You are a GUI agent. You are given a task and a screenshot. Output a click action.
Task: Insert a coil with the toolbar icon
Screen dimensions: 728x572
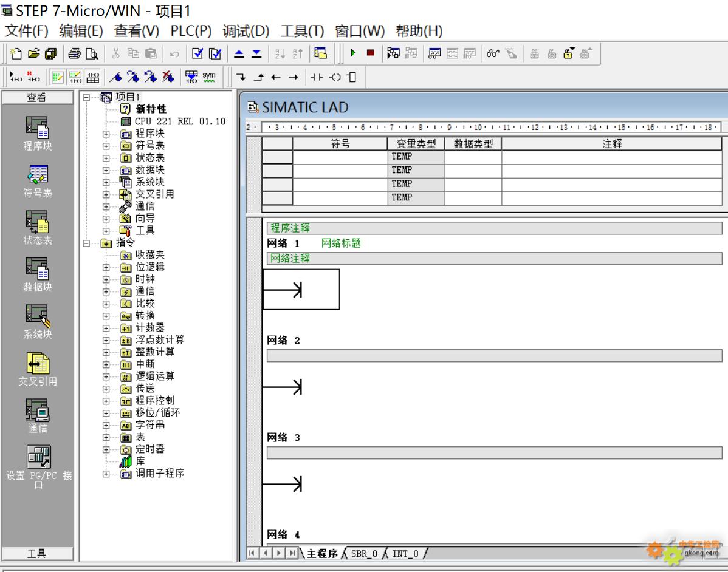[x=335, y=77]
